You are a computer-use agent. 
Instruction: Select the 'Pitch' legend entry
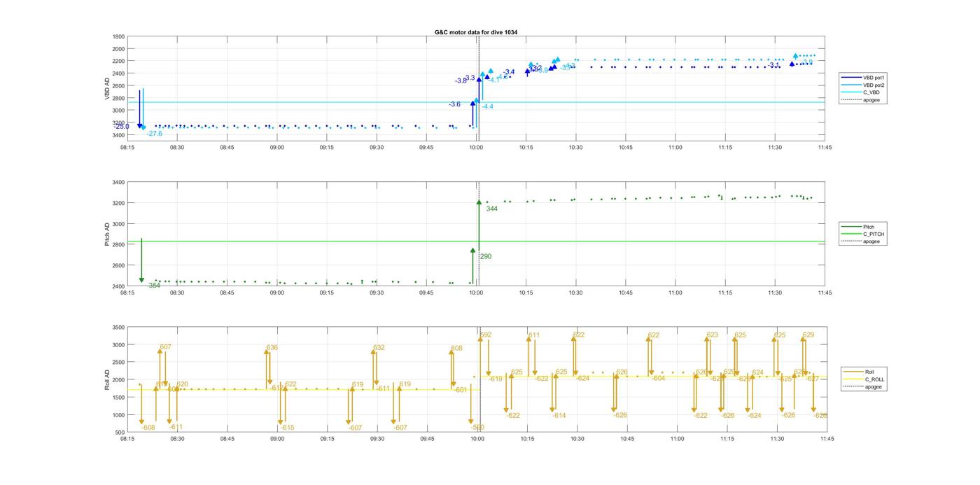tap(857, 227)
